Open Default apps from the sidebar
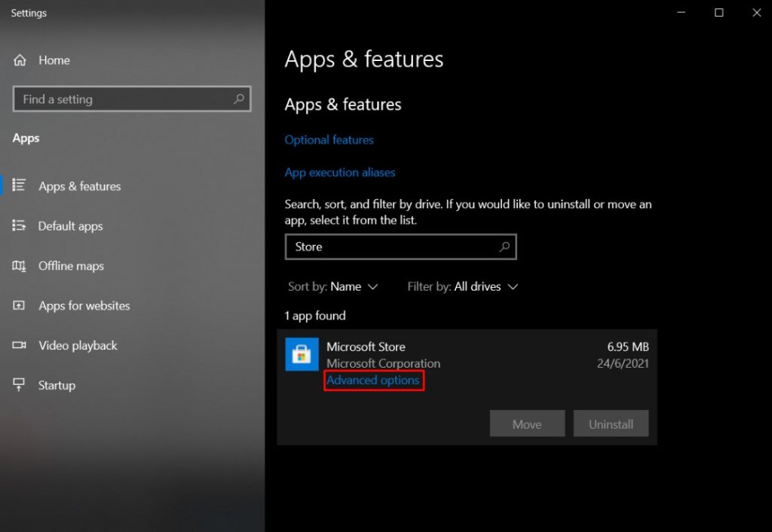Viewport: 772px width, 532px height. 70,226
